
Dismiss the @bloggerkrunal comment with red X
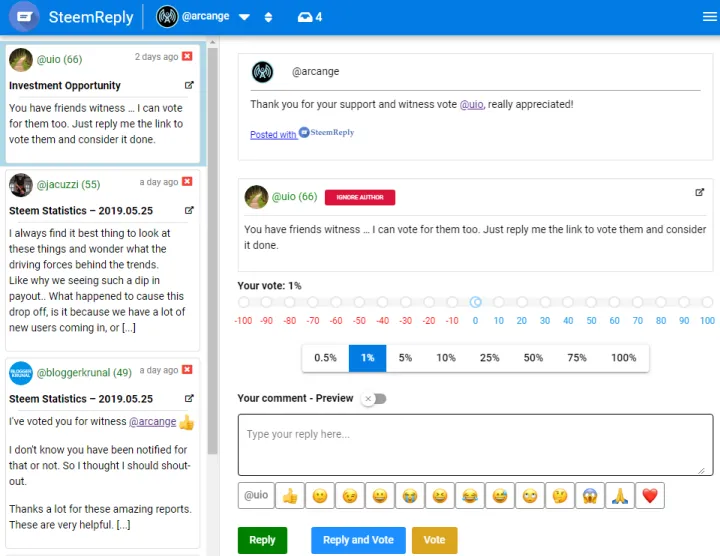point(187,370)
